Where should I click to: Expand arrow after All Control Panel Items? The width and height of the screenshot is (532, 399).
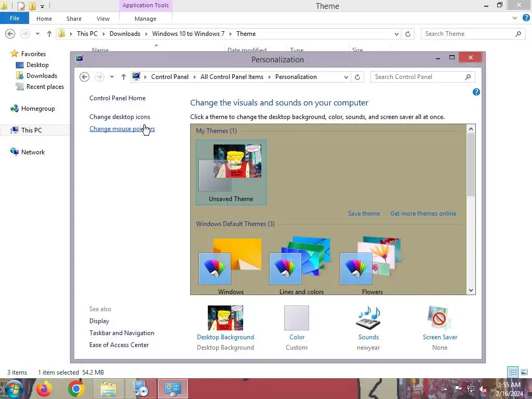click(x=270, y=77)
